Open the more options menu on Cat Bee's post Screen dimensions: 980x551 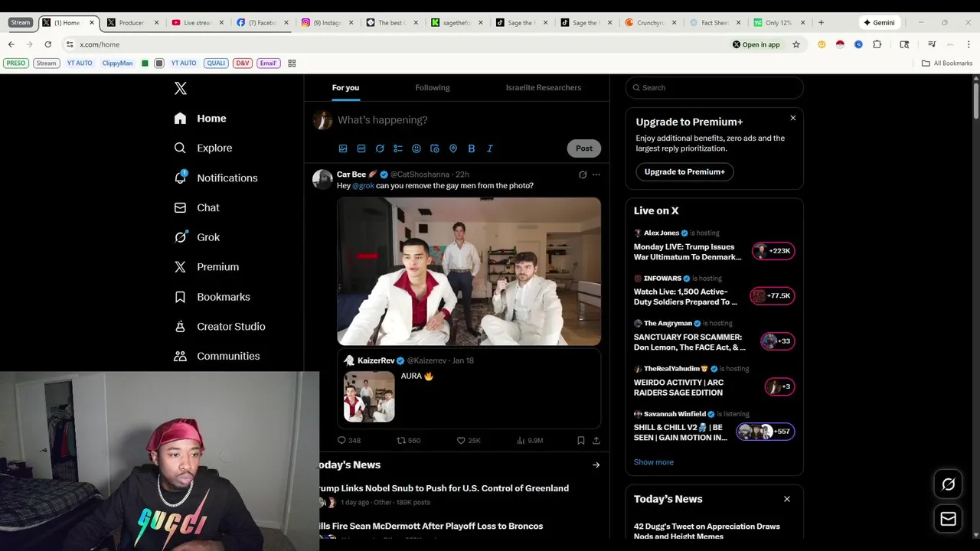click(596, 174)
